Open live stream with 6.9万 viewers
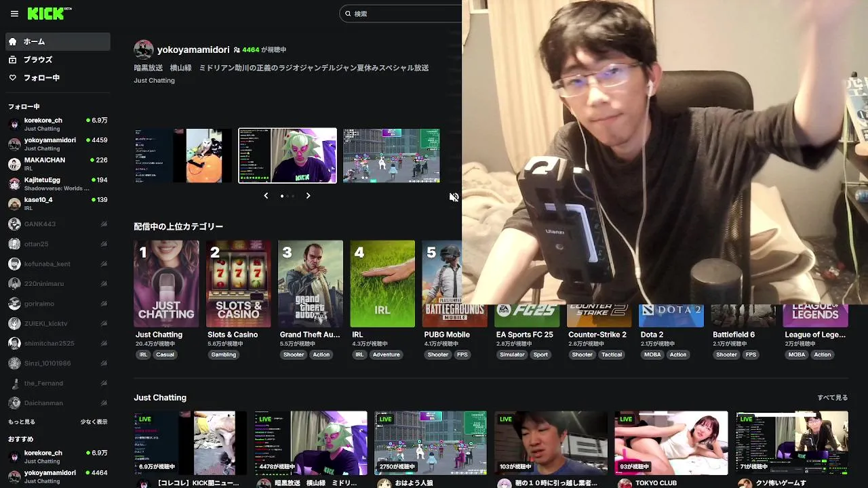The width and height of the screenshot is (868, 488). [x=191, y=443]
